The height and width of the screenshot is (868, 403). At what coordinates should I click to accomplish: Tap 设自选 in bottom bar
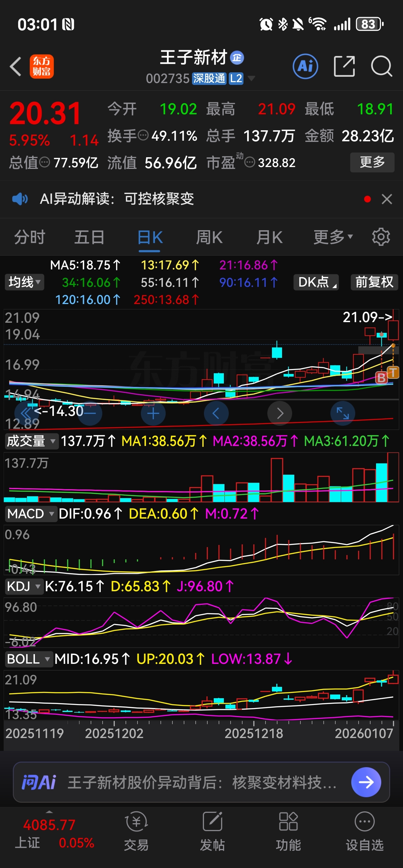[365, 831]
